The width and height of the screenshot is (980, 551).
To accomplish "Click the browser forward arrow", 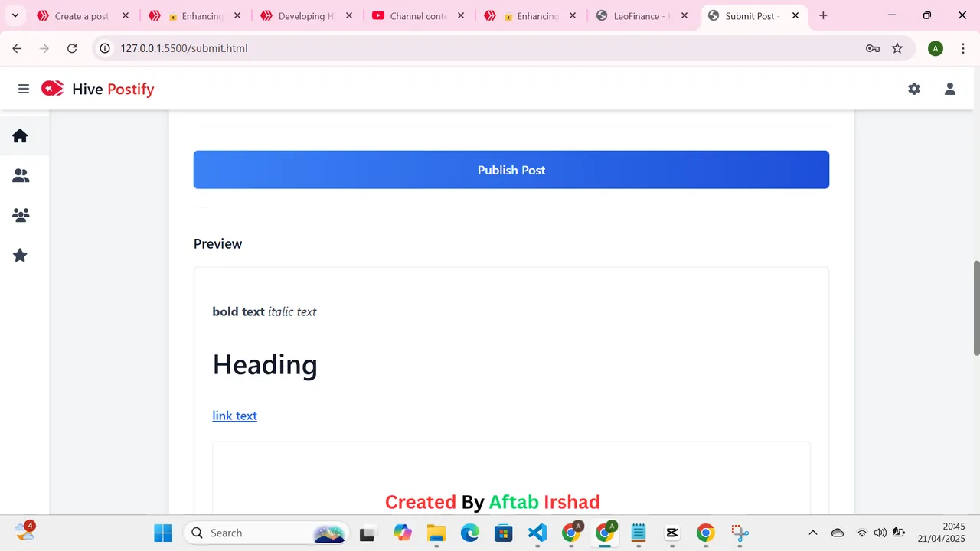I will click(x=44, y=48).
